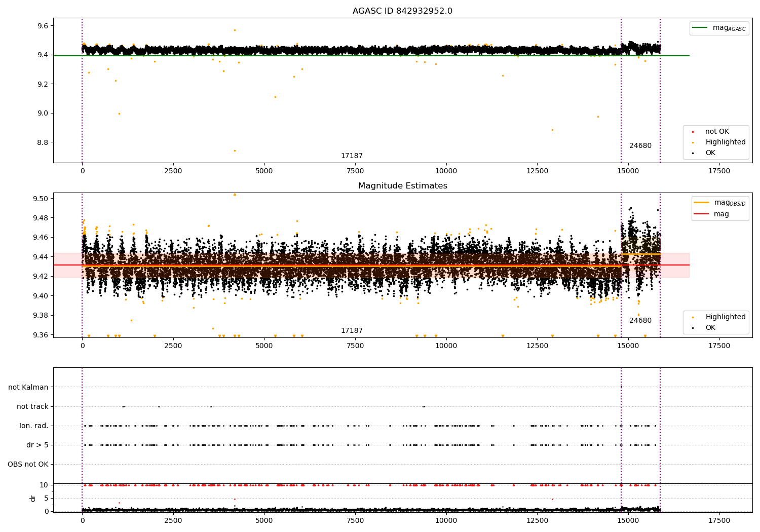The height and width of the screenshot is (532, 760).
Task: Click the dr axis tick labeled 10
Action: pos(44,485)
